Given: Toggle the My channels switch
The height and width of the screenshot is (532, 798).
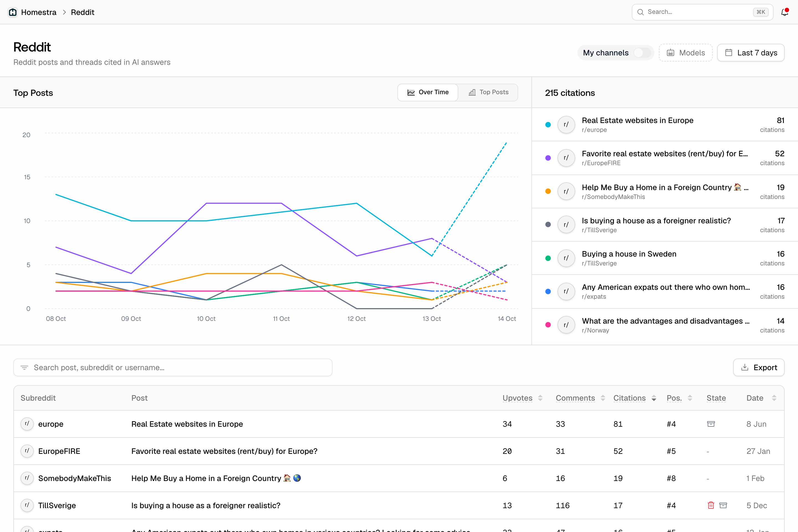Looking at the screenshot, I should coord(642,53).
